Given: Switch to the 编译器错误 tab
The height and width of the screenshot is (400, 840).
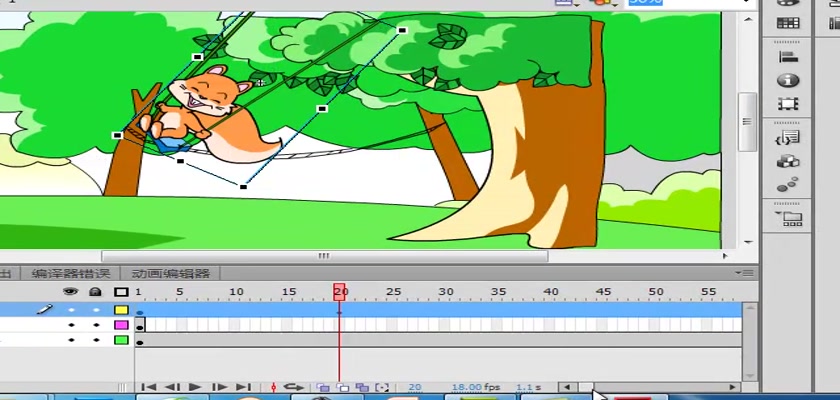Looking at the screenshot, I should point(71,274).
